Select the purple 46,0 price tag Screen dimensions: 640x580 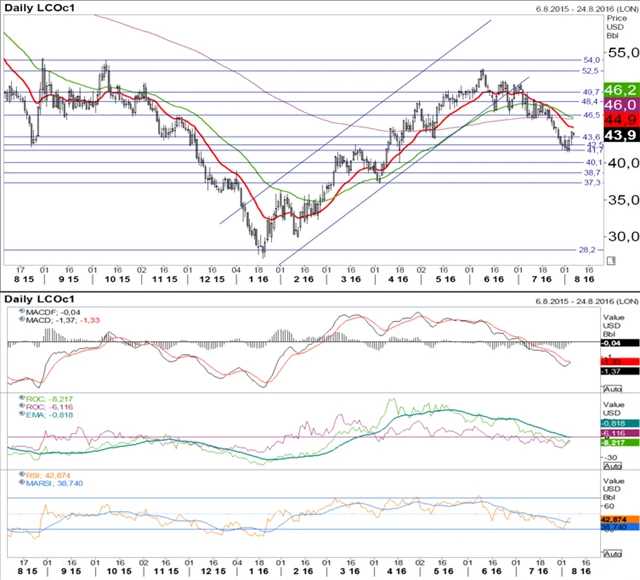(621, 104)
